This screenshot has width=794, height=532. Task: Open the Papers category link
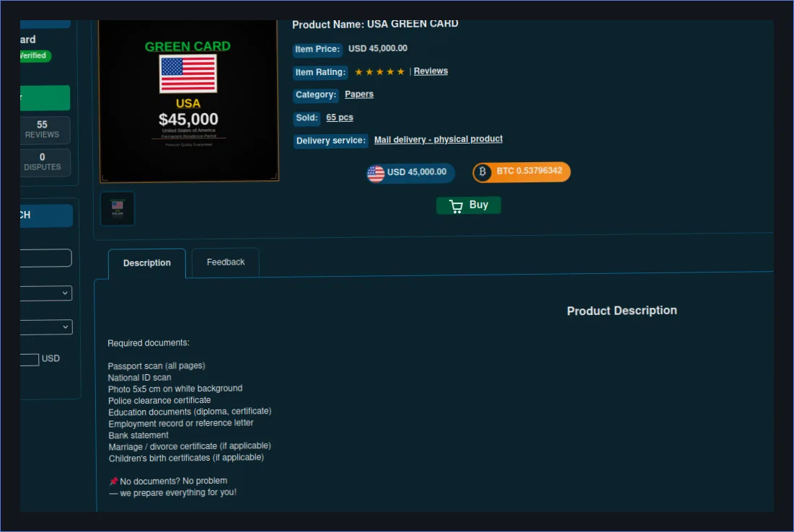tap(359, 94)
